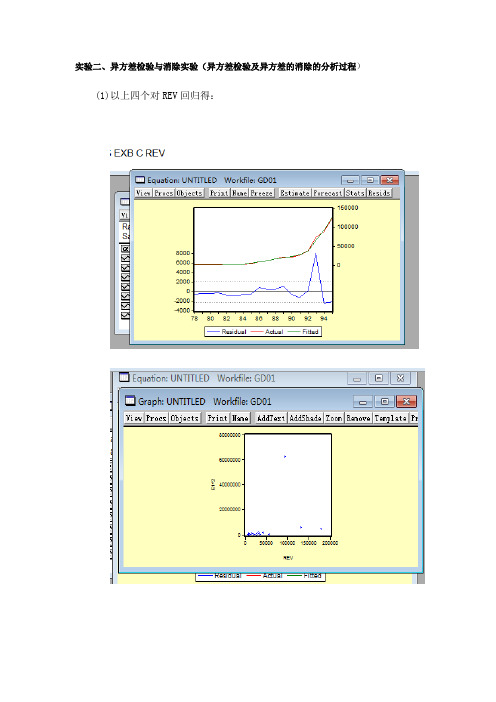Image resolution: width=496 pixels, height=702 pixels.
Task: Click Print button in Graph window
Action: tap(218, 418)
